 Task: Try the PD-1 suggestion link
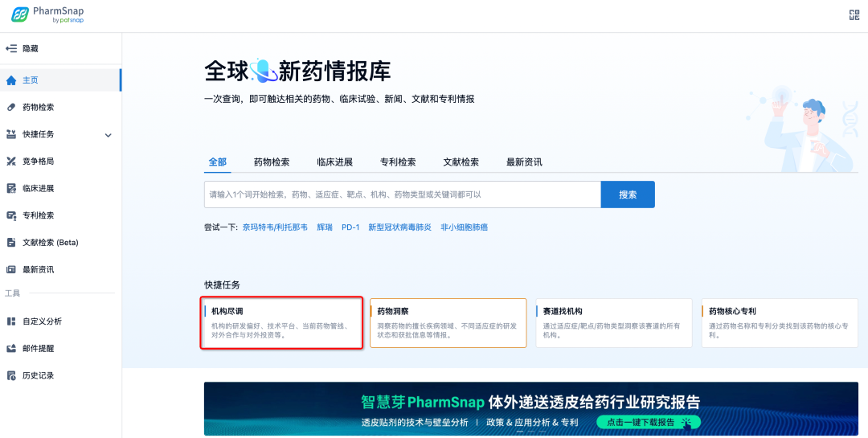tap(350, 227)
